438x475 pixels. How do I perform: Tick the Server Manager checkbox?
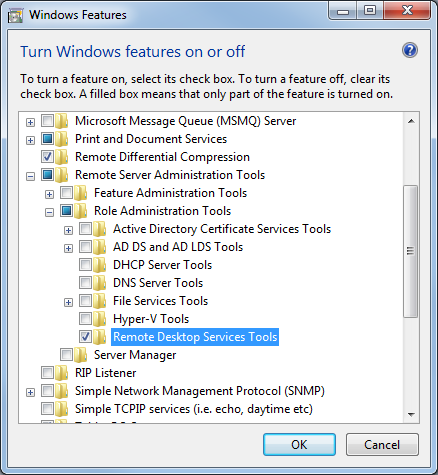click(66, 355)
